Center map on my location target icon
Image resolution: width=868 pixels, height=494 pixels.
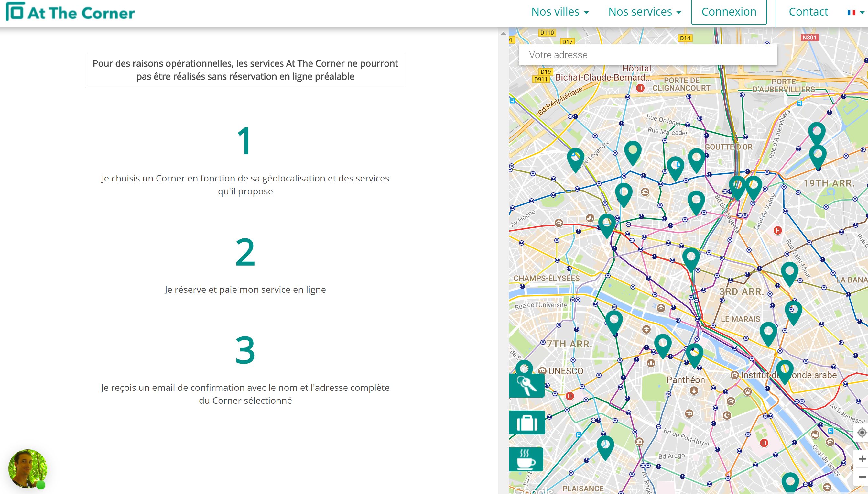tap(862, 433)
